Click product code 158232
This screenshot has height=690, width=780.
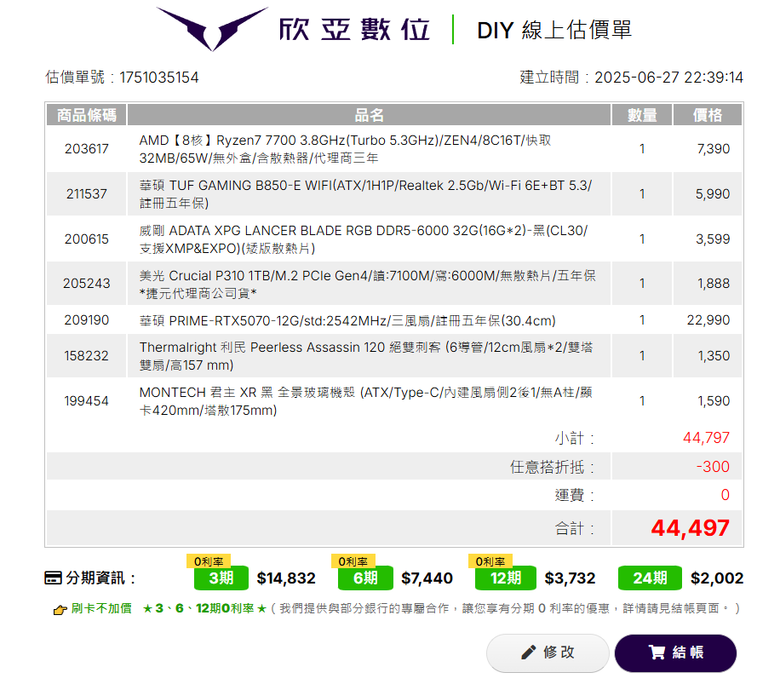coord(87,356)
